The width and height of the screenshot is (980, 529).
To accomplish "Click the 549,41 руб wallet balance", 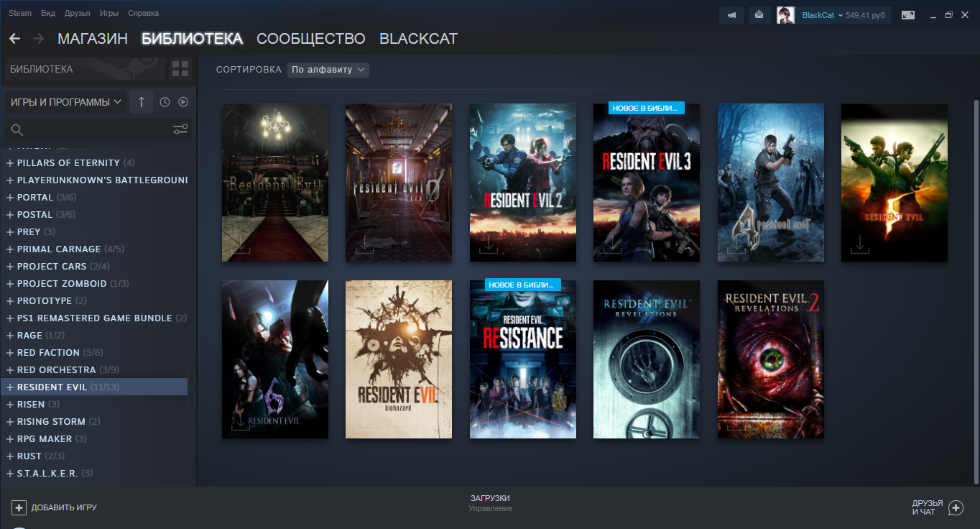I will coord(866,15).
